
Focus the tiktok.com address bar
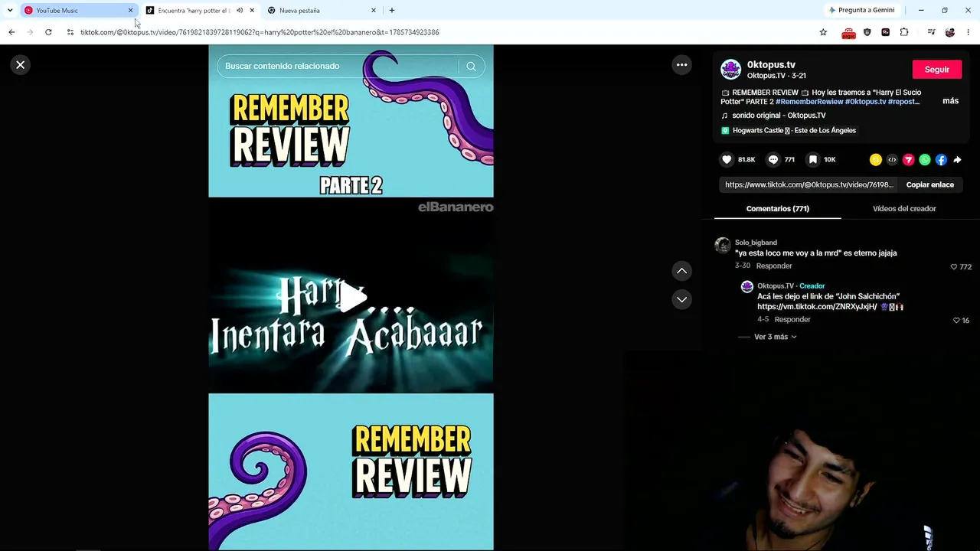click(x=440, y=32)
